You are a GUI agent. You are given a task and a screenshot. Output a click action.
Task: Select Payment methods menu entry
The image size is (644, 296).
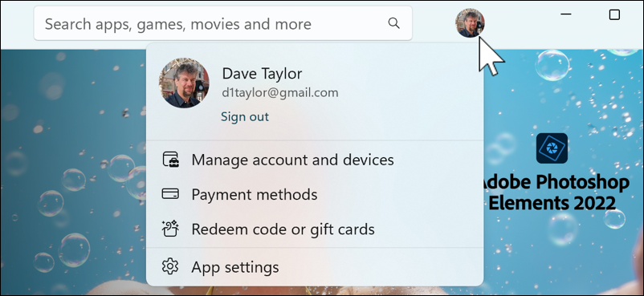click(315, 194)
